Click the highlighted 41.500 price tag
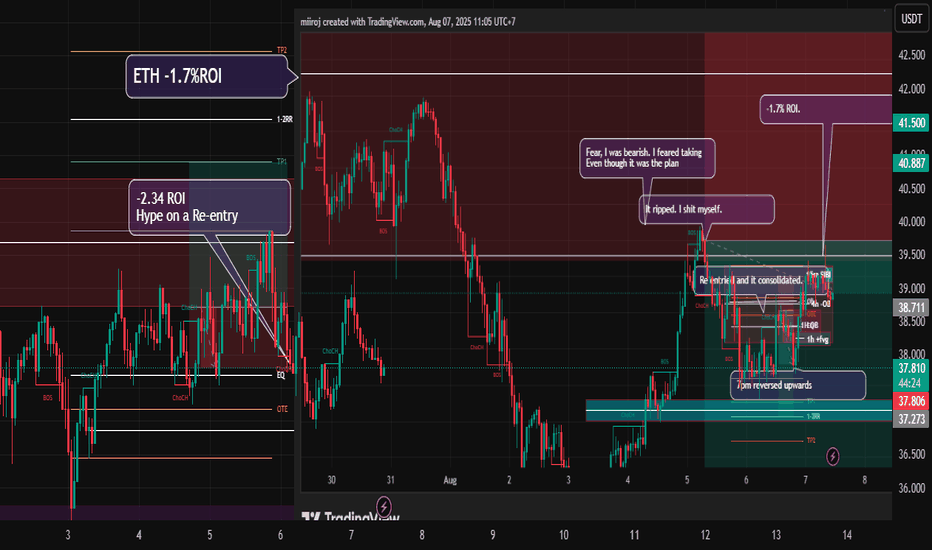The height and width of the screenshot is (550, 932). pyautogui.click(x=911, y=123)
